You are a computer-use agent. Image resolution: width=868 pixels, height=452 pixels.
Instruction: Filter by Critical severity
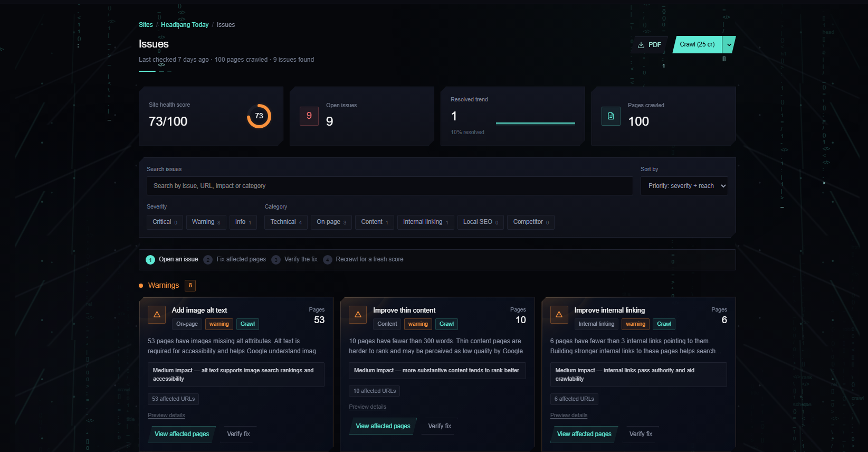point(165,222)
